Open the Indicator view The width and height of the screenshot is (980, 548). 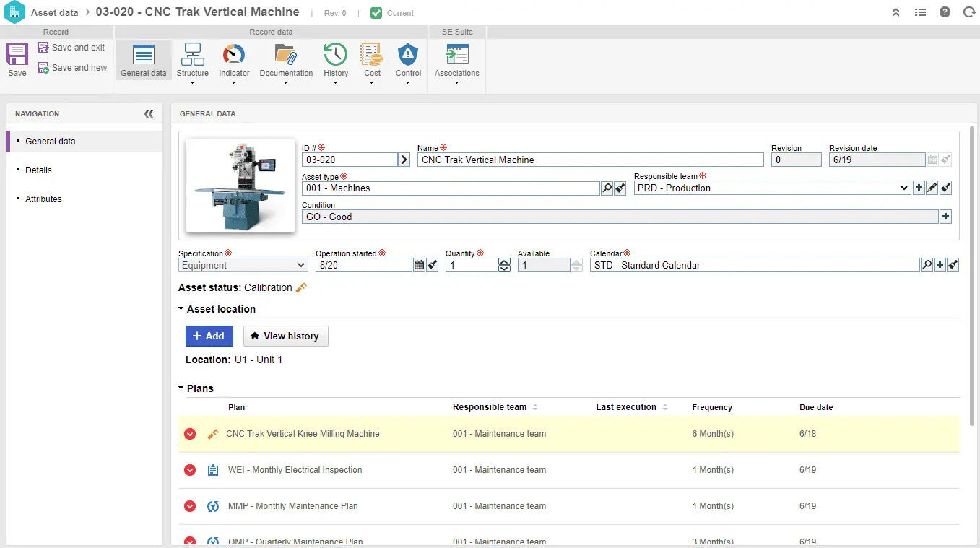pyautogui.click(x=233, y=62)
